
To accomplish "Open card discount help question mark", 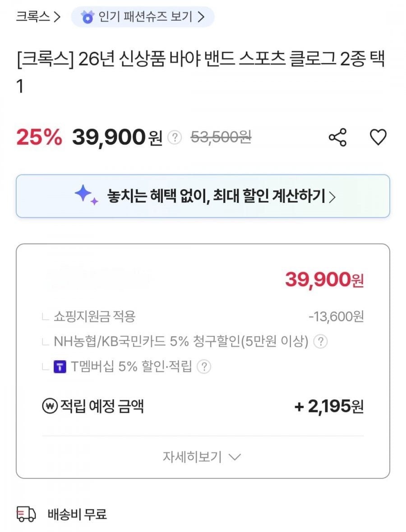I will (x=320, y=342).
